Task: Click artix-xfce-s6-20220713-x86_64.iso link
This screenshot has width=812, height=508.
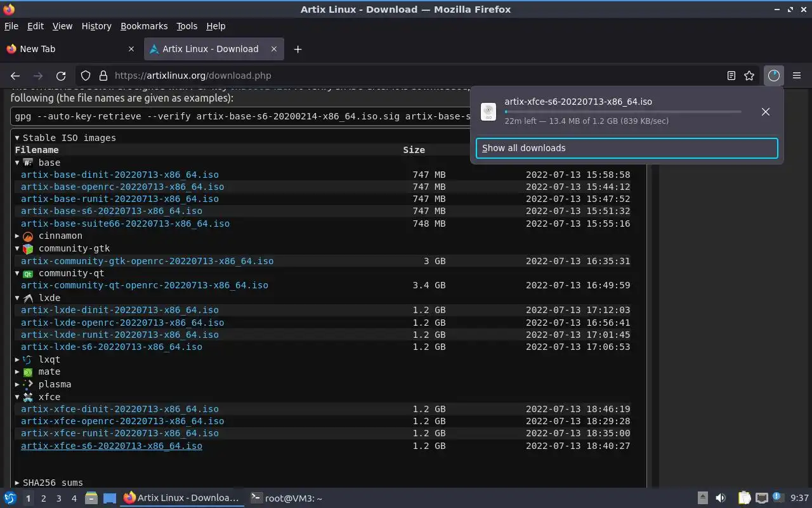Action: tap(112, 446)
